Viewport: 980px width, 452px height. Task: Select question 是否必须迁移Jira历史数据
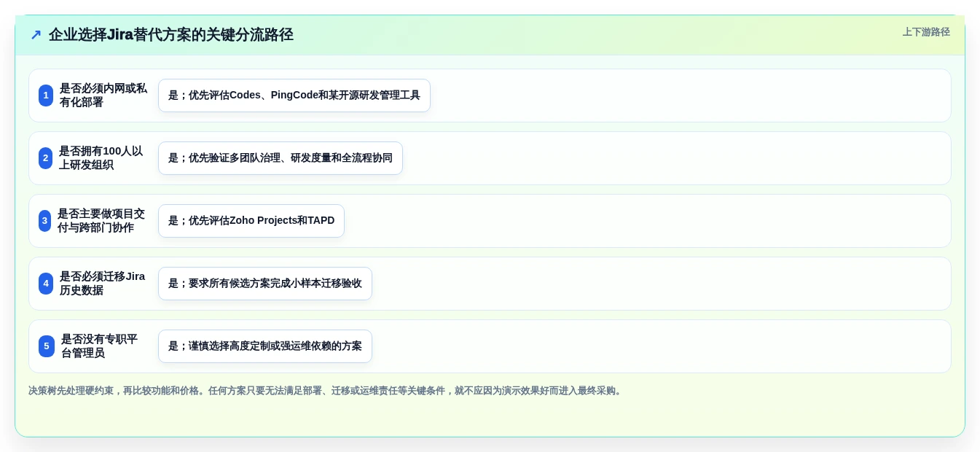tap(103, 284)
